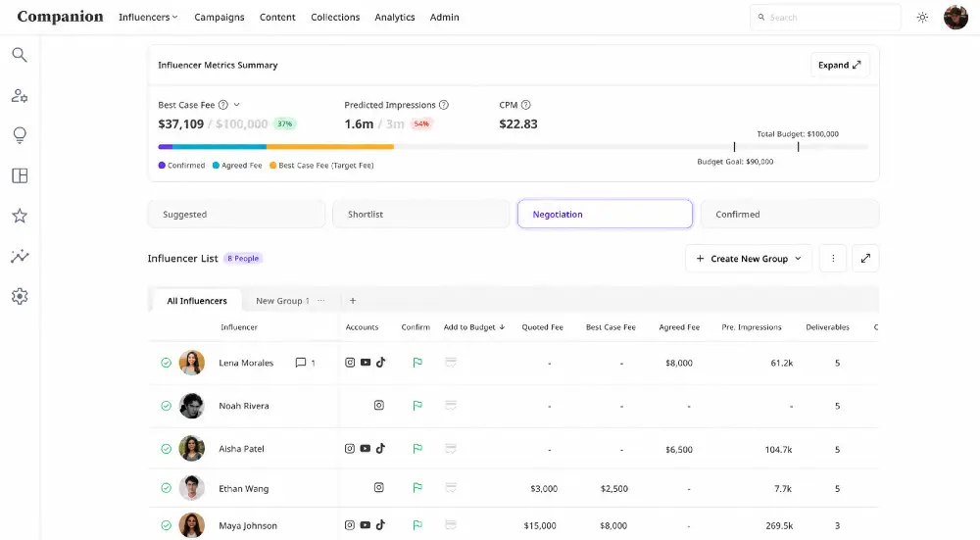Click the Budget Goal marker on bar
The height and width of the screenshot is (540, 980).
pyautogui.click(x=734, y=146)
